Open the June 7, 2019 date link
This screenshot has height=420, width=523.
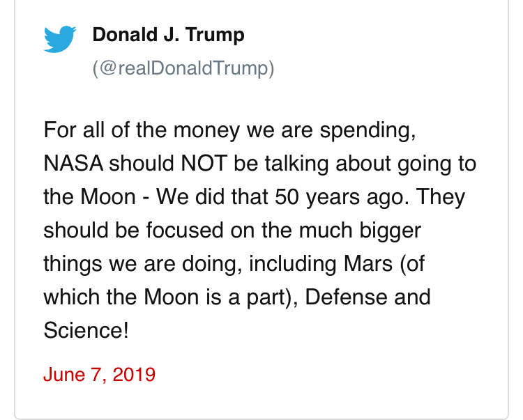point(100,374)
